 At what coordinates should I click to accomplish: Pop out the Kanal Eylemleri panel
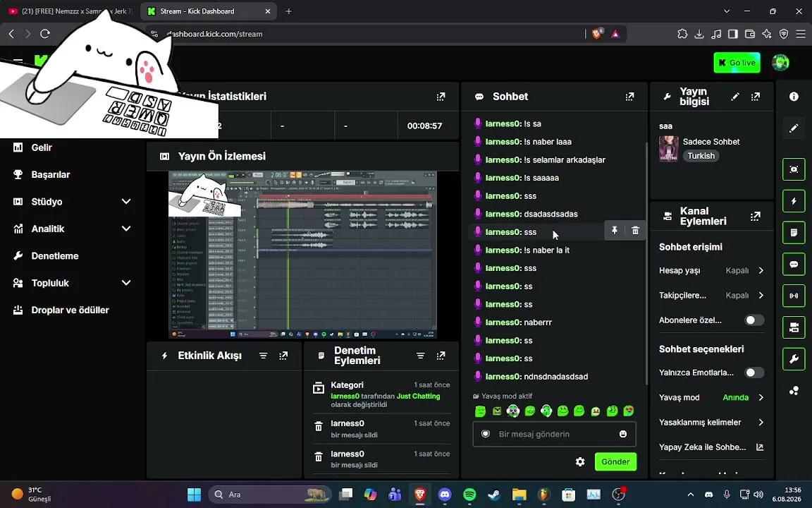[756, 216]
